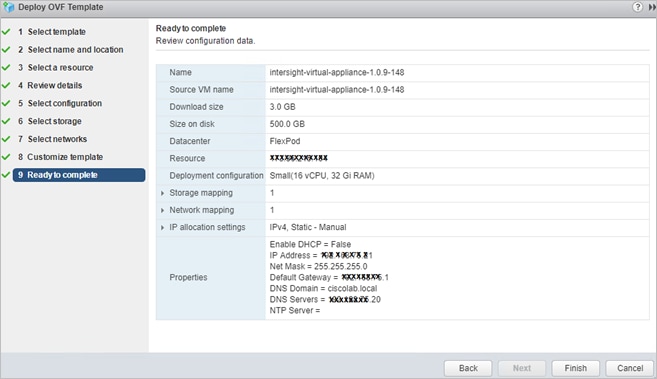Screen dimensions: 657x379
Task: Go to step 6 Select storage
Action: [x=50, y=121]
